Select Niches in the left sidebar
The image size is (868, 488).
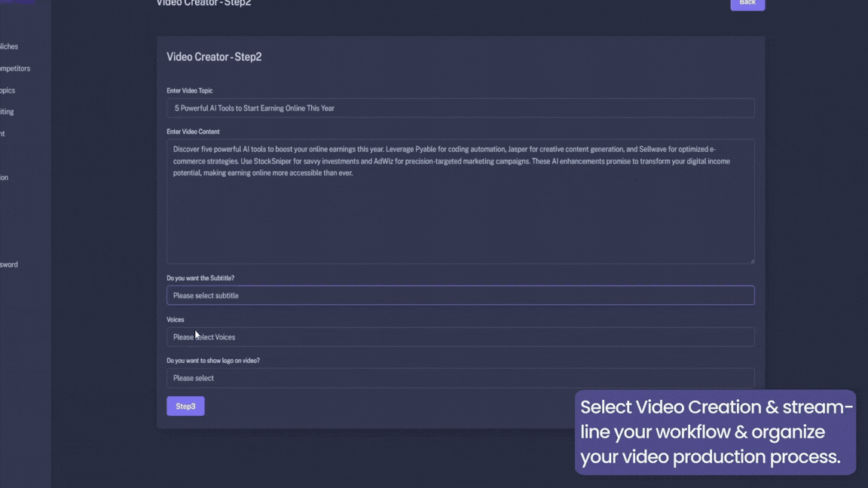point(9,46)
